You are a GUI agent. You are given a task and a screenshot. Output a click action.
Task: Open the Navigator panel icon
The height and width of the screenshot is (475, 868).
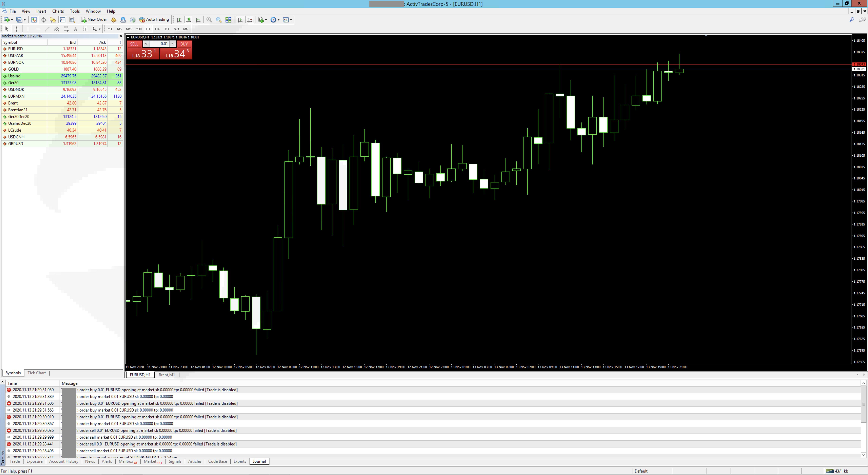click(x=53, y=20)
